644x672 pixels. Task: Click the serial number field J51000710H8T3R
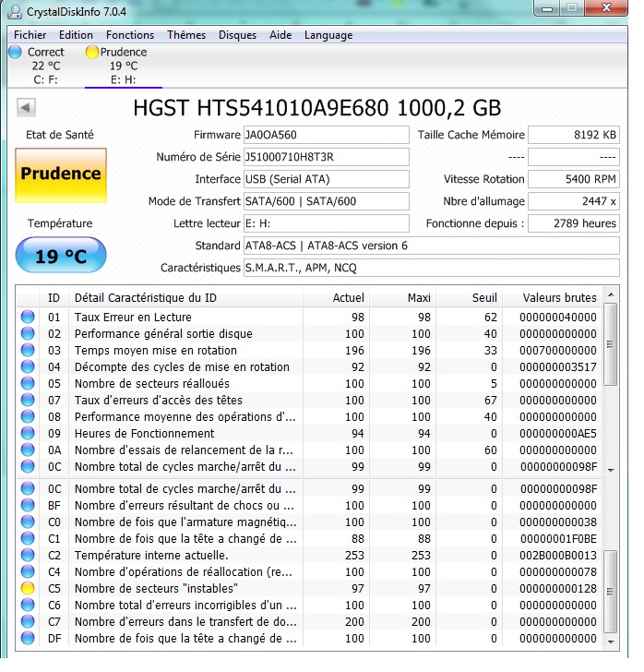(x=326, y=157)
